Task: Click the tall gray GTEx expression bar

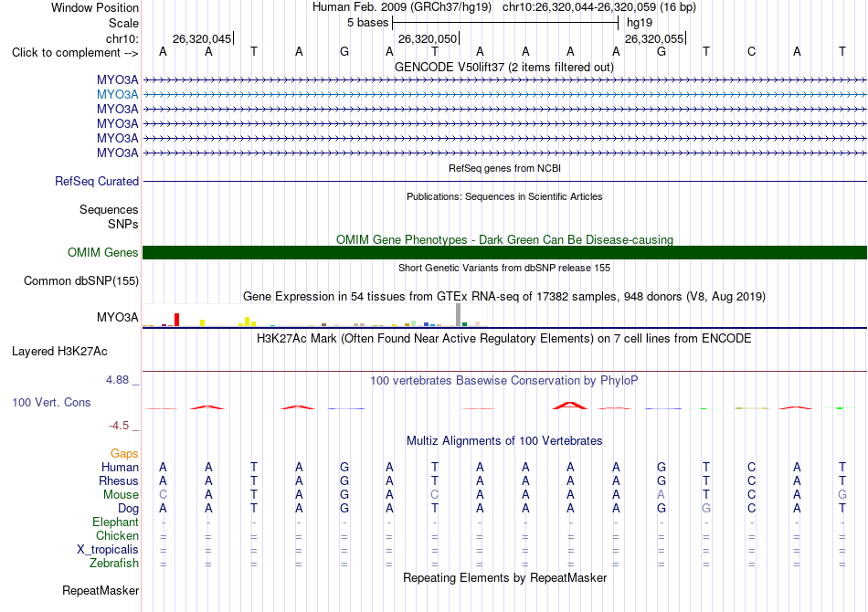Action: coord(459,315)
